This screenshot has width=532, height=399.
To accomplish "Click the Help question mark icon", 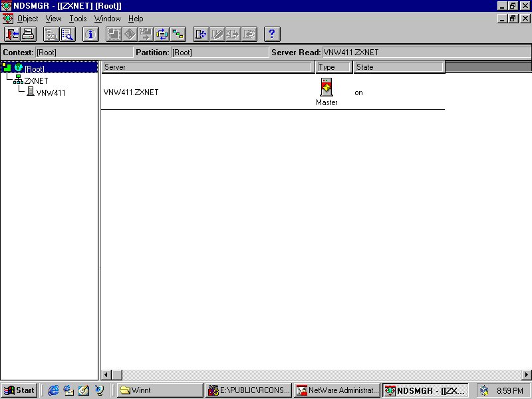I will (x=272, y=35).
